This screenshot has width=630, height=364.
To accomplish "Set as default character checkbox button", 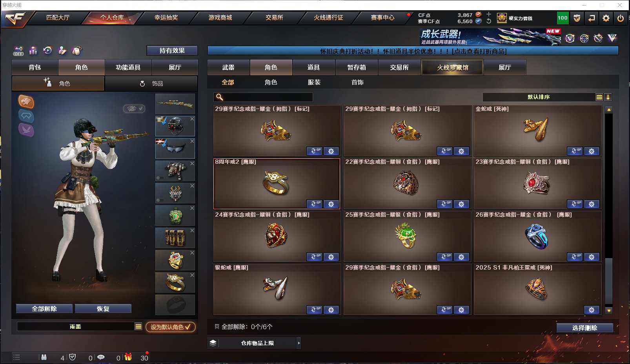I will (171, 327).
